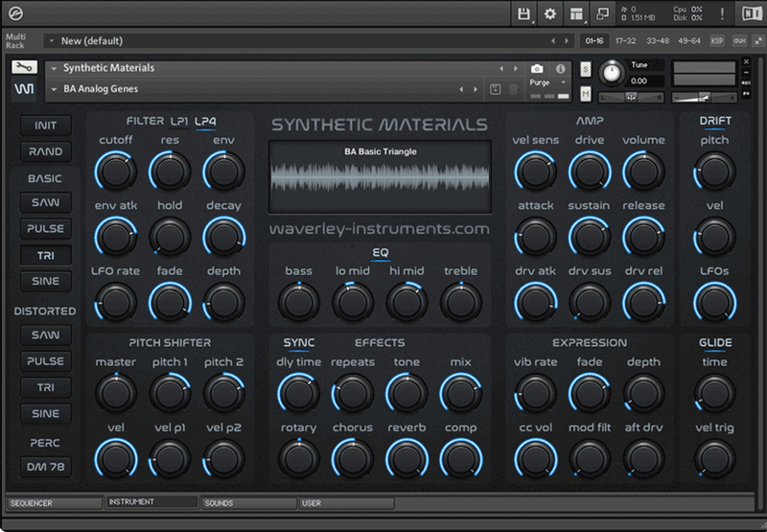Expand the Synthetic Materials instrument dropdown
The width and height of the screenshot is (767, 532).
54,69
